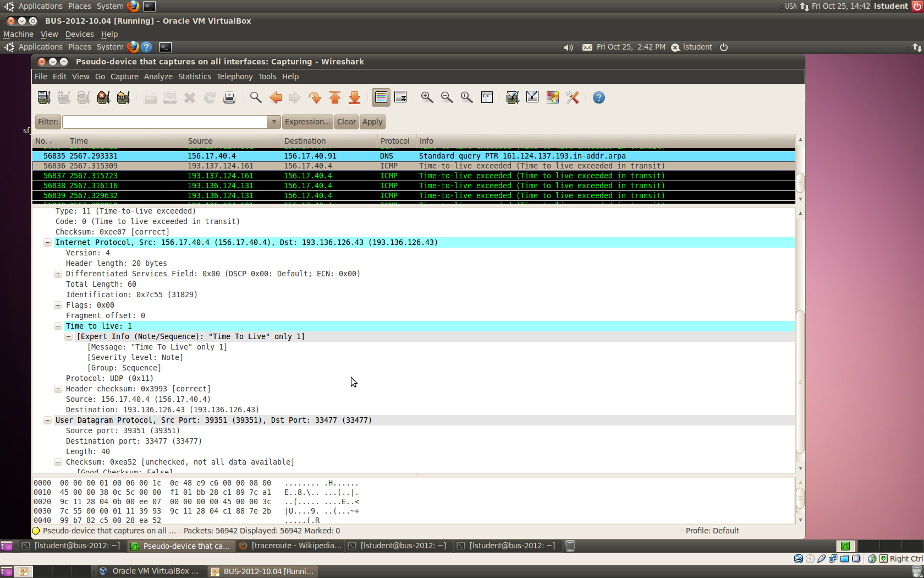The image size is (924, 578).
Task: Open the filter history dropdown arrow
Action: (x=273, y=122)
